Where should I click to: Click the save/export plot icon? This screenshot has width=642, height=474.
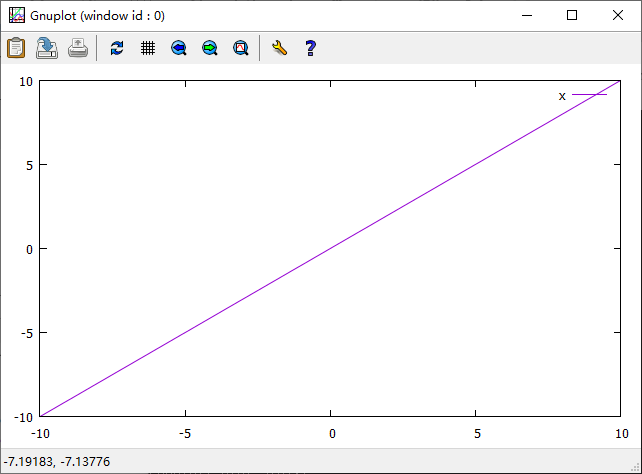tap(47, 48)
